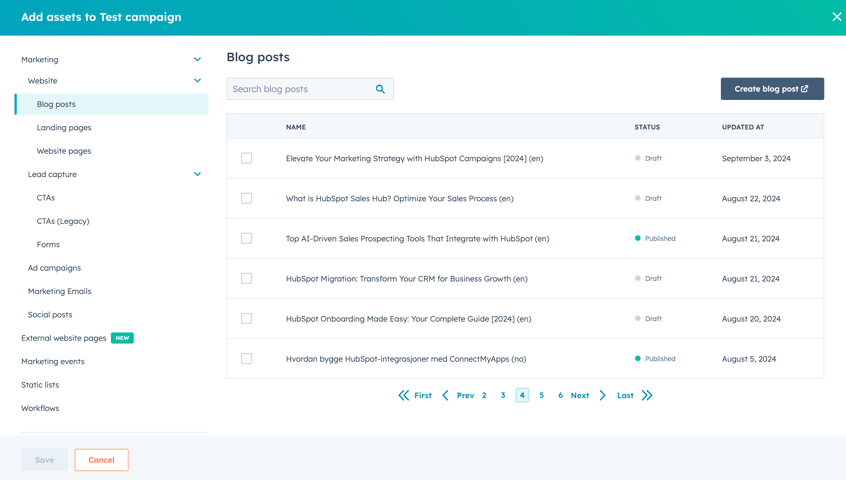
Task: Collapse the Lead capture chevron
Action: (197, 174)
